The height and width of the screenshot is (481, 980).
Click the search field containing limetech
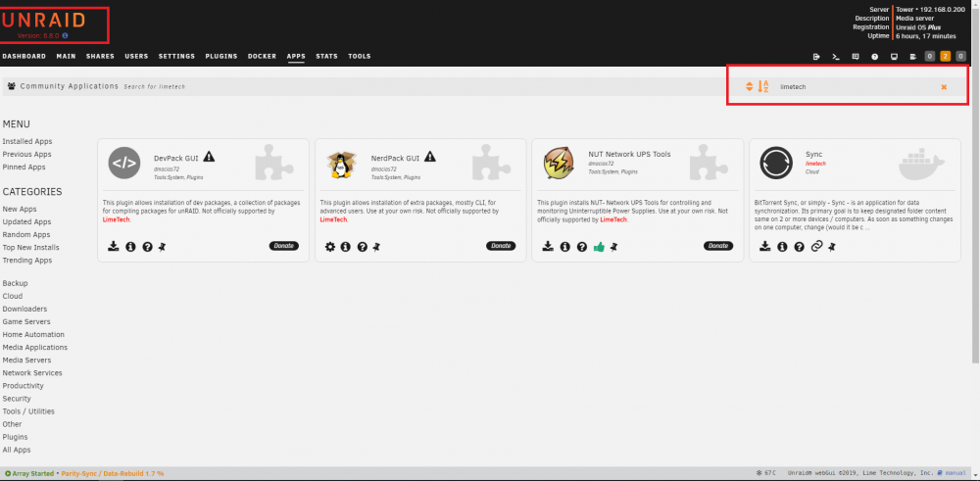(x=857, y=87)
